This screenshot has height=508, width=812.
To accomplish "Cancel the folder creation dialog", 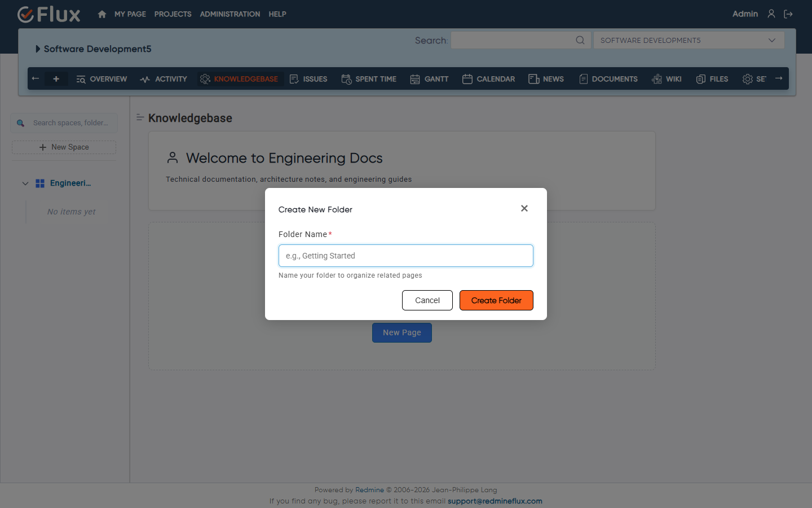I will coord(427,300).
